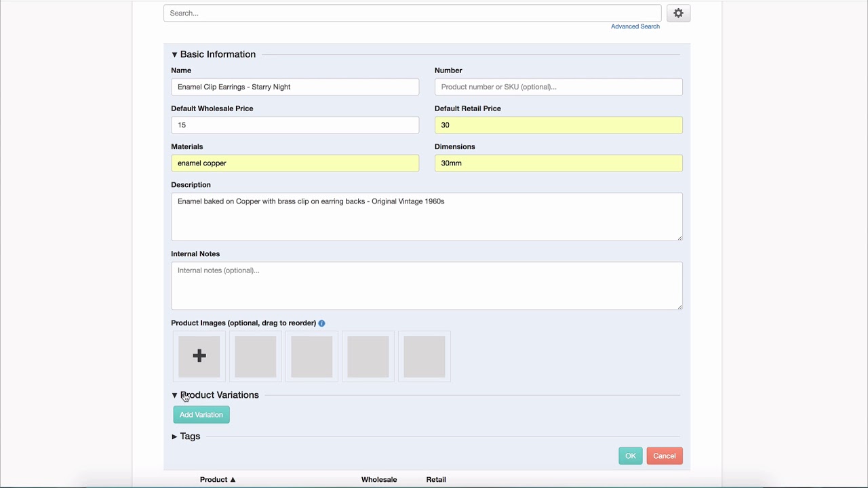Viewport: 868px width, 488px height.
Task: Collapse the Product Variations section
Action: coord(215,395)
